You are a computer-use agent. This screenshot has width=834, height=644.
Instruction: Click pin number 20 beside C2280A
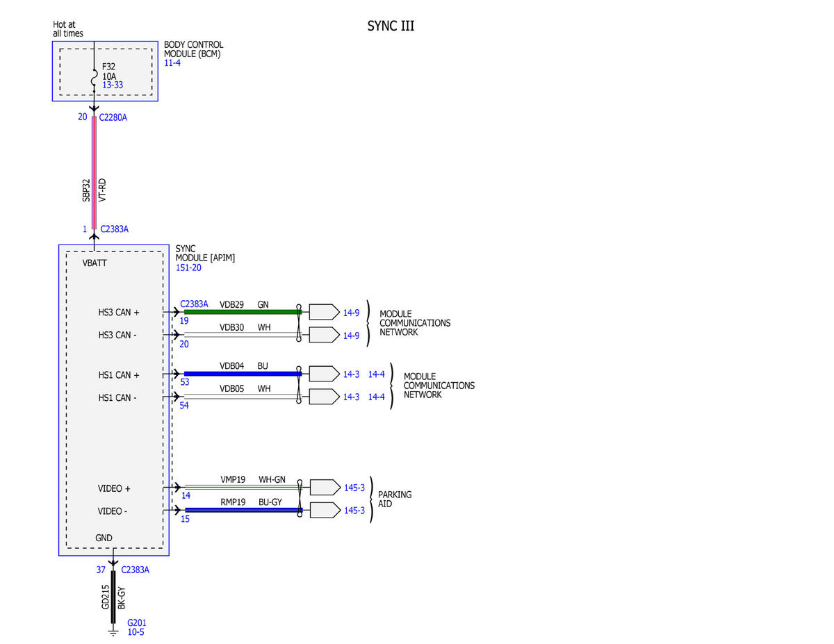pyautogui.click(x=83, y=117)
